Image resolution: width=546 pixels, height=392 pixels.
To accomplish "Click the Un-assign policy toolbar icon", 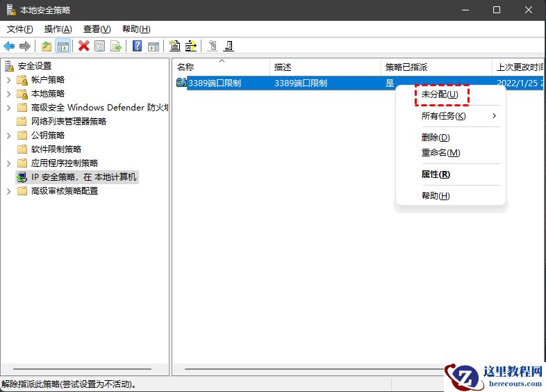I will [229, 46].
